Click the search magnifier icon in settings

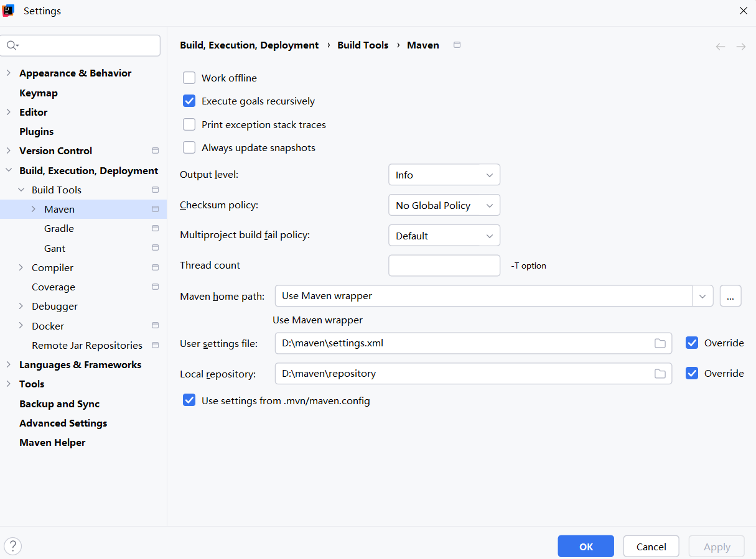[x=12, y=45]
